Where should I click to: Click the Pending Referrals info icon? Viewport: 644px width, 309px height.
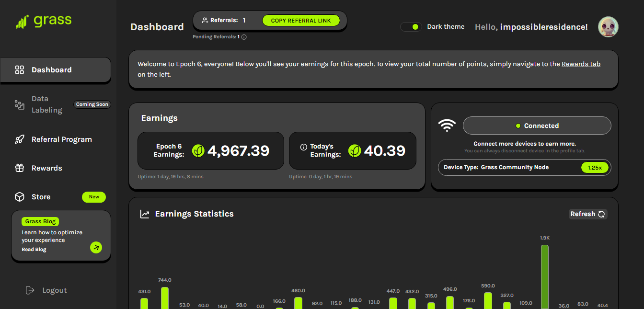[x=244, y=37]
